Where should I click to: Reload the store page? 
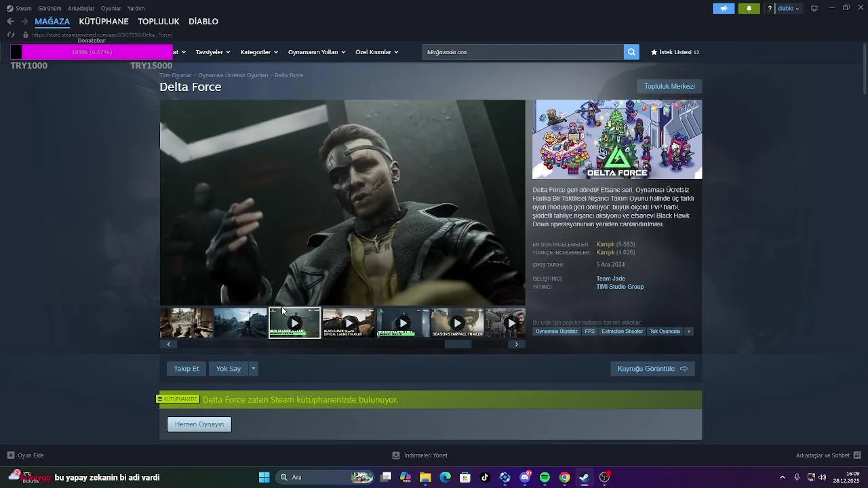click(10, 35)
